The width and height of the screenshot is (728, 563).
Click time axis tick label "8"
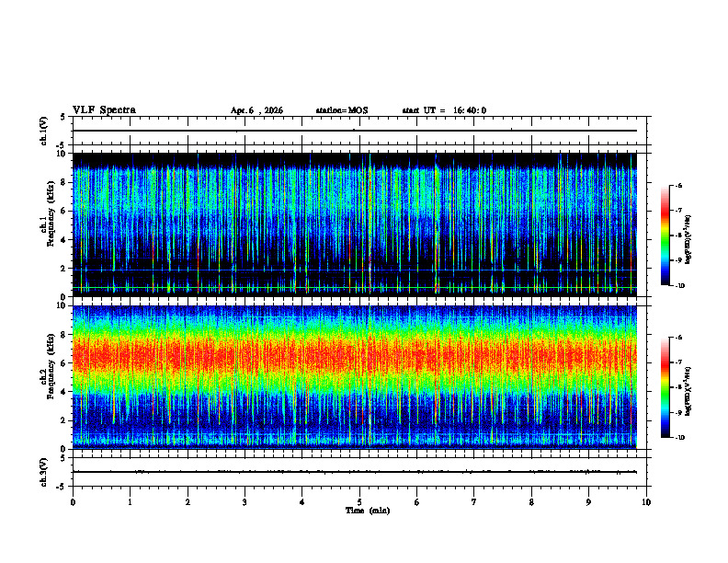click(x=531, y=502)
